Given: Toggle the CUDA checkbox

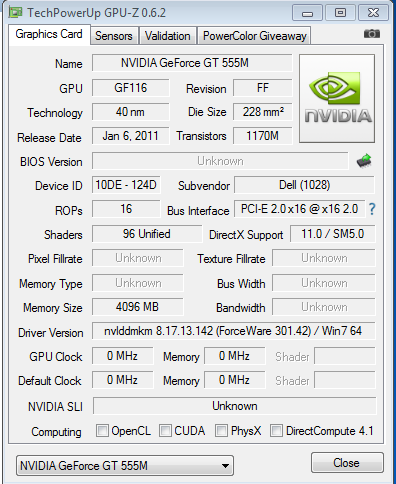Looking at the screenshot, I should point(165,430).
